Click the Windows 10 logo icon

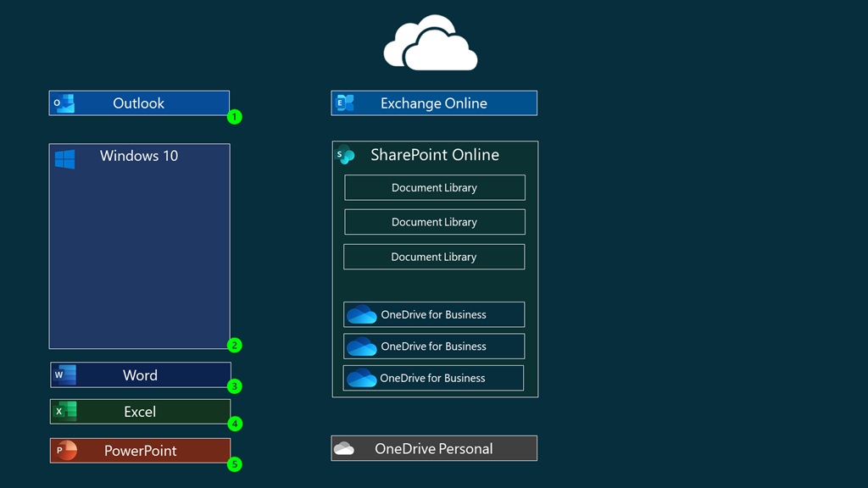(x=65, y=159)
